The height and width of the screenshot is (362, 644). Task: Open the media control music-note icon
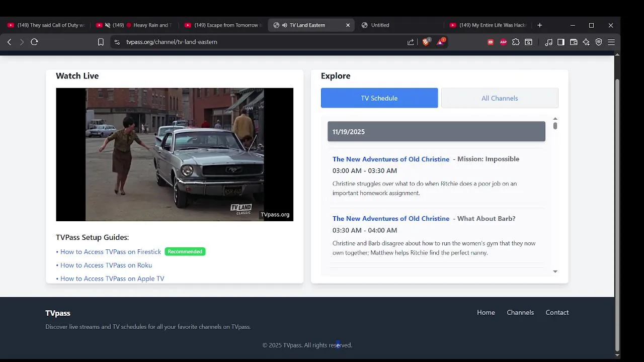pyautogui.click(x=548, y=42)
